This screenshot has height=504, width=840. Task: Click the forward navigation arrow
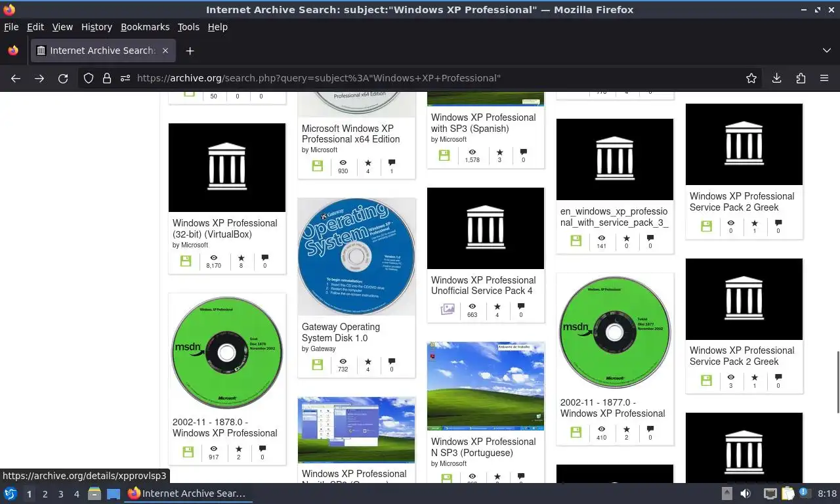[x=39, y=78]
